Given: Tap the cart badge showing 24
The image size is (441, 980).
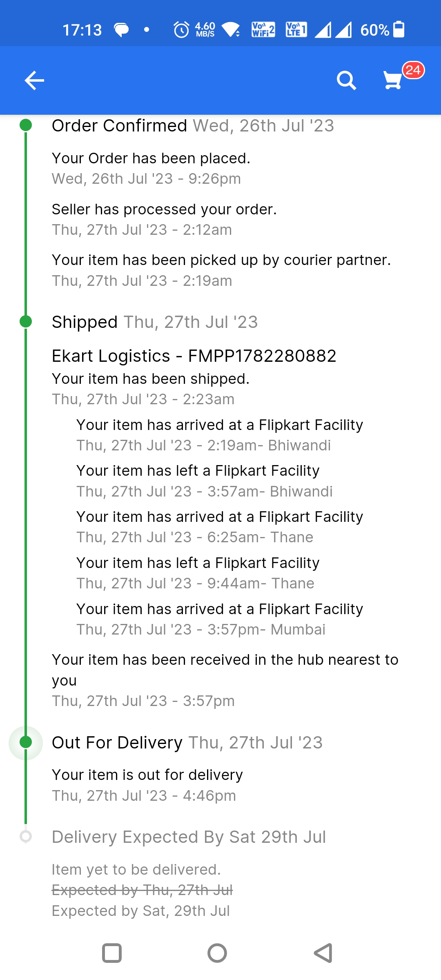Looking at the screenshot, I should [413, 70].
